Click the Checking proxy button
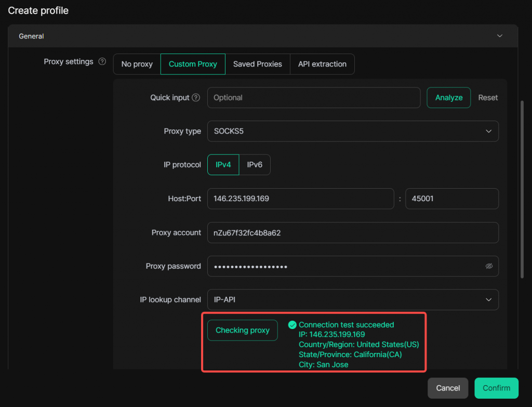 (x=243, y=331)
